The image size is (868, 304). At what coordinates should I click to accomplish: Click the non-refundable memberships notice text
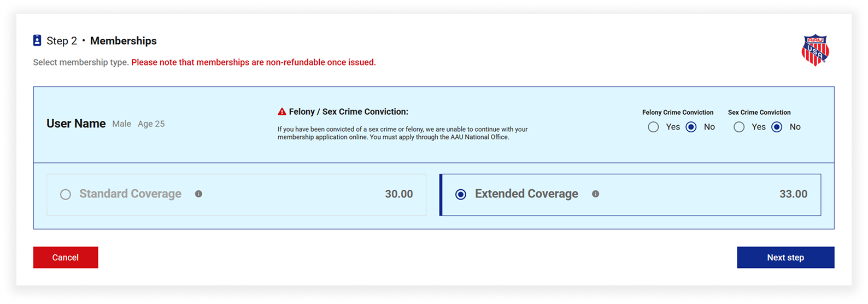point(254,62)
